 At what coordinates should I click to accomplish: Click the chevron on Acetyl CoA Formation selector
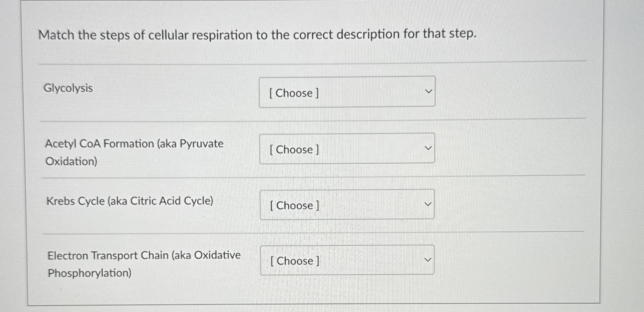pos(428,148)
